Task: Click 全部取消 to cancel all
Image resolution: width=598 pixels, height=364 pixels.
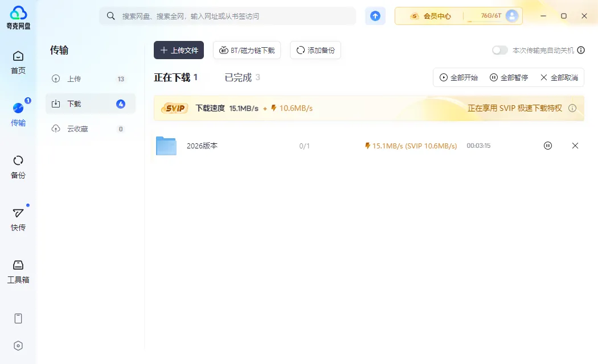Action: 559,78
